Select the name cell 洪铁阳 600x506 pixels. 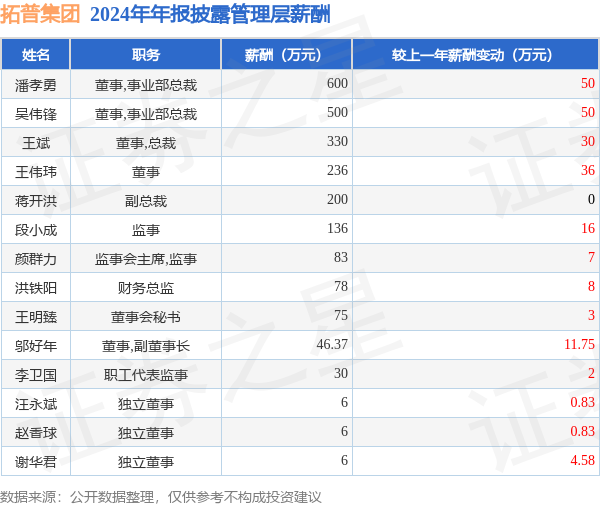coord(36,287)
